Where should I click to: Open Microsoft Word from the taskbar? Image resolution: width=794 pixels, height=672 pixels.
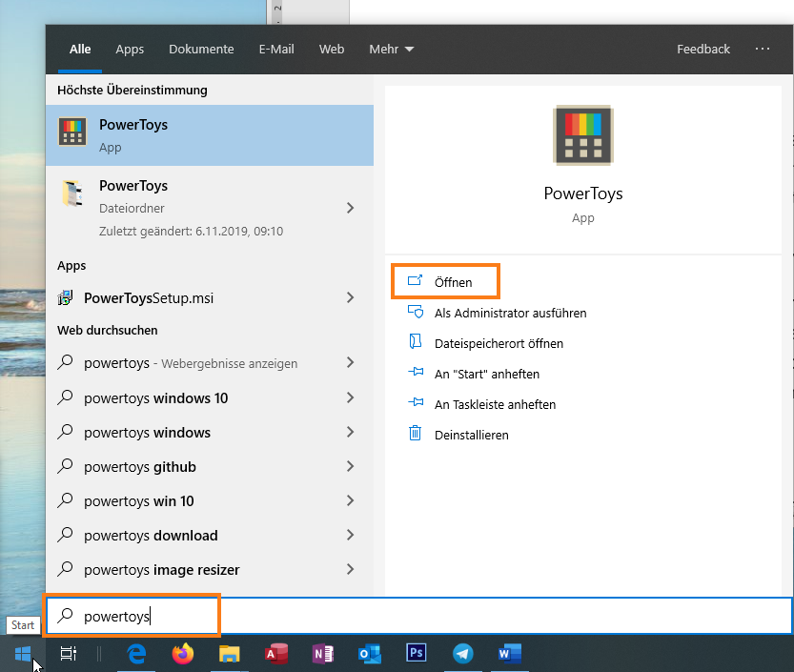(509, 654)
